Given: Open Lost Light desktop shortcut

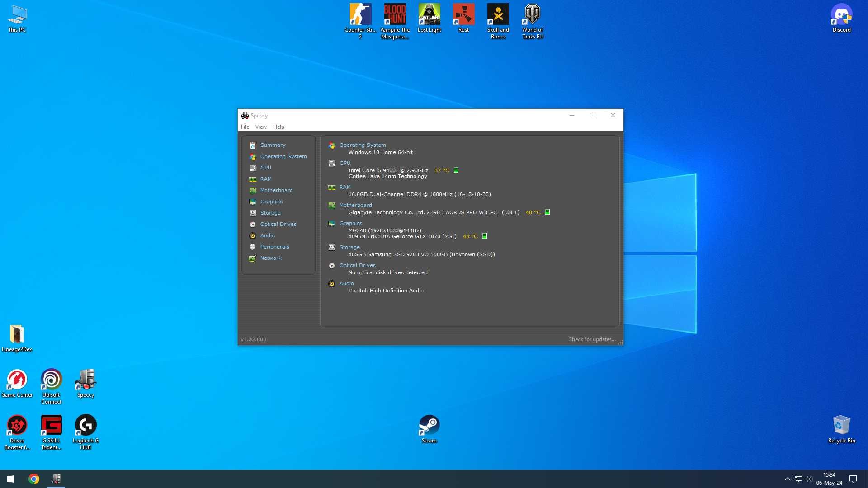Looking at the screenshot, I should (429, 18).
